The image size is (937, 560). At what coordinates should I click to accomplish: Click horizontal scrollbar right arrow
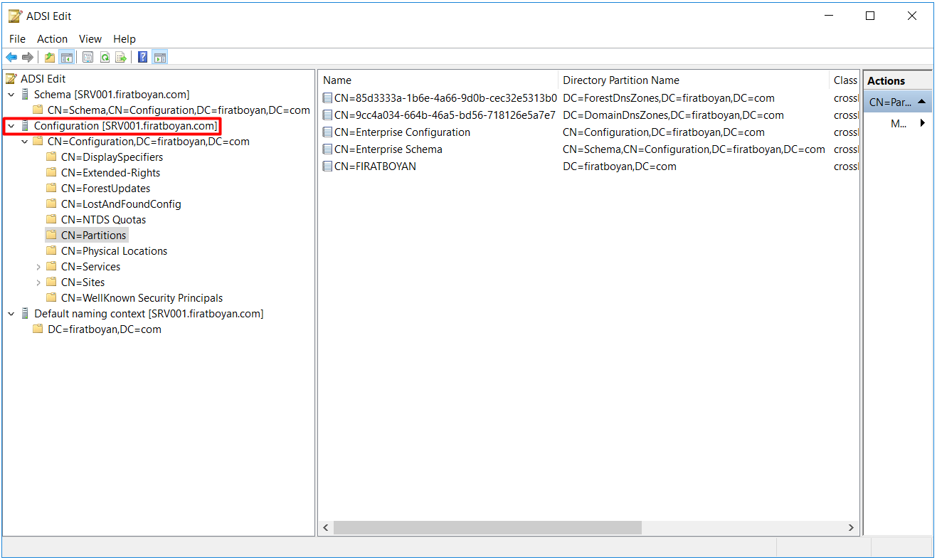(851, 528)
